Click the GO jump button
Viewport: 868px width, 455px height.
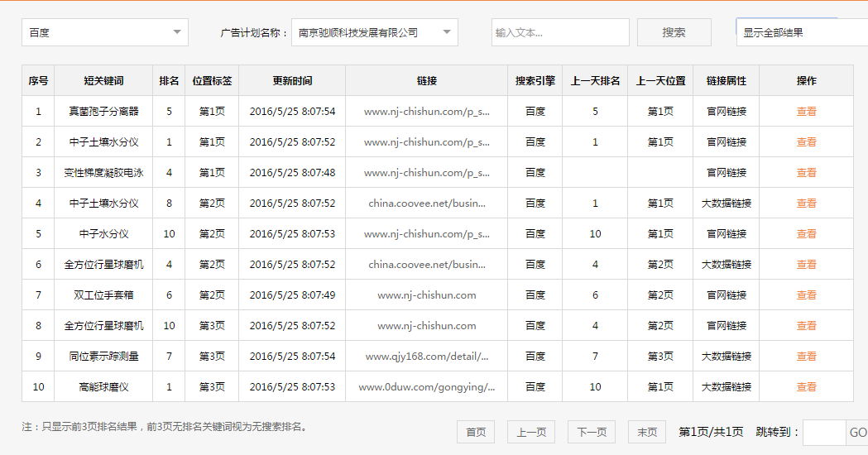(x=857, y=433)
